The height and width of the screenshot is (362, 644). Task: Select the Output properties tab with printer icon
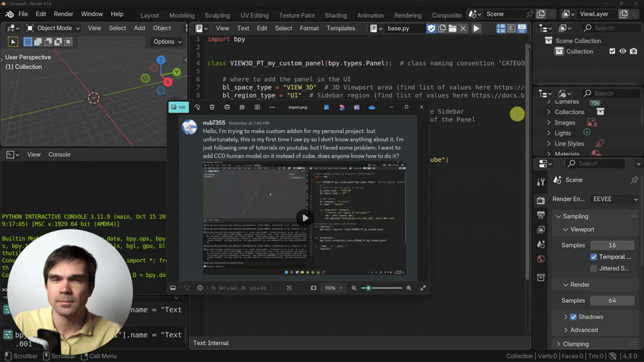coord(541,214)
